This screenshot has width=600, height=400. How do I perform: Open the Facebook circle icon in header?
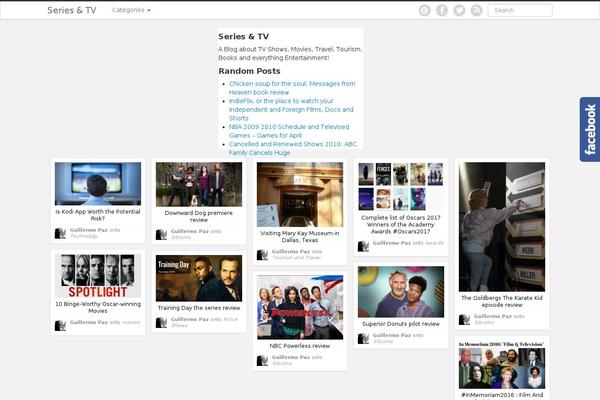click(442, 10)
